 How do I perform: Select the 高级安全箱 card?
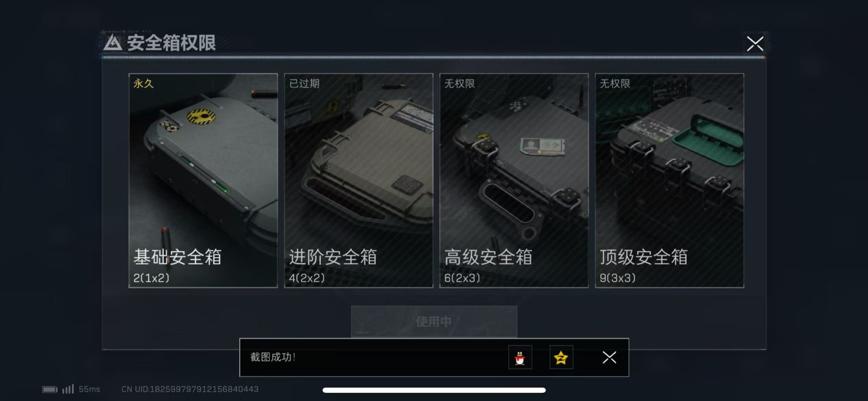coord(514,180)
